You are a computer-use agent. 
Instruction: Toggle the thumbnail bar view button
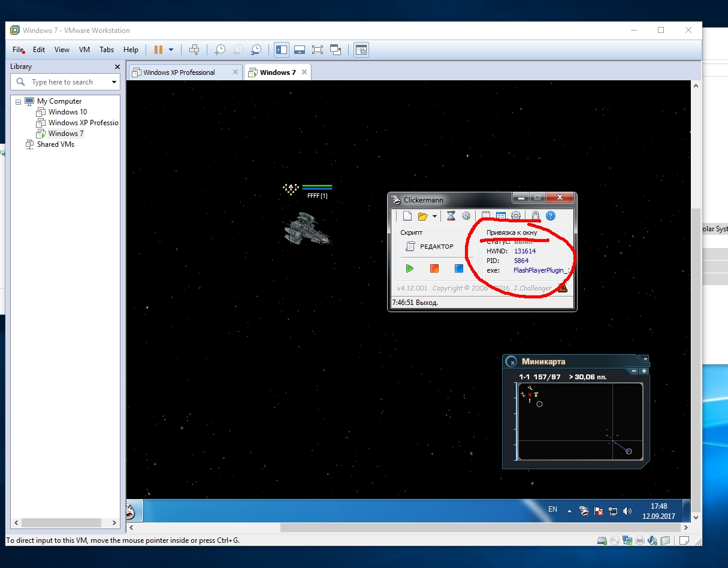(x=300, y=50)
